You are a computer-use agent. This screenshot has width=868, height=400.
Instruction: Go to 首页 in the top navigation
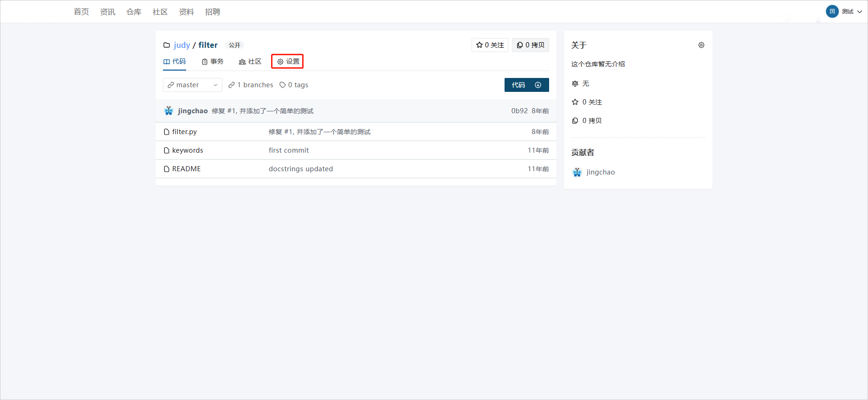pyautogui.click(x=81, y=12)
